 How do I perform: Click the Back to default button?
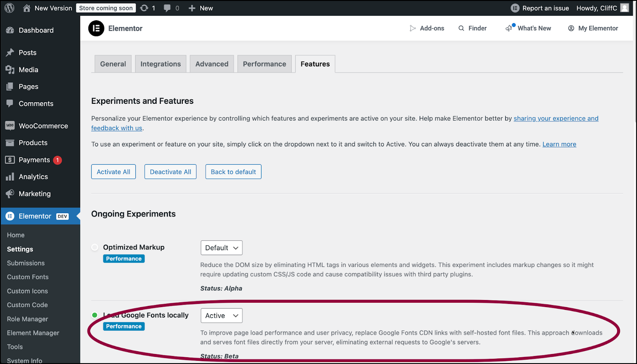pos(233,171)
